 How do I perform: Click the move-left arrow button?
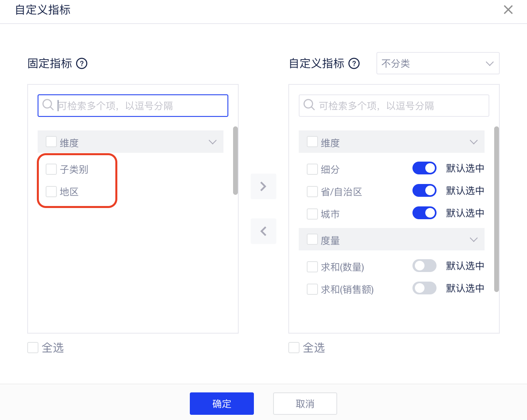point(263,231)
